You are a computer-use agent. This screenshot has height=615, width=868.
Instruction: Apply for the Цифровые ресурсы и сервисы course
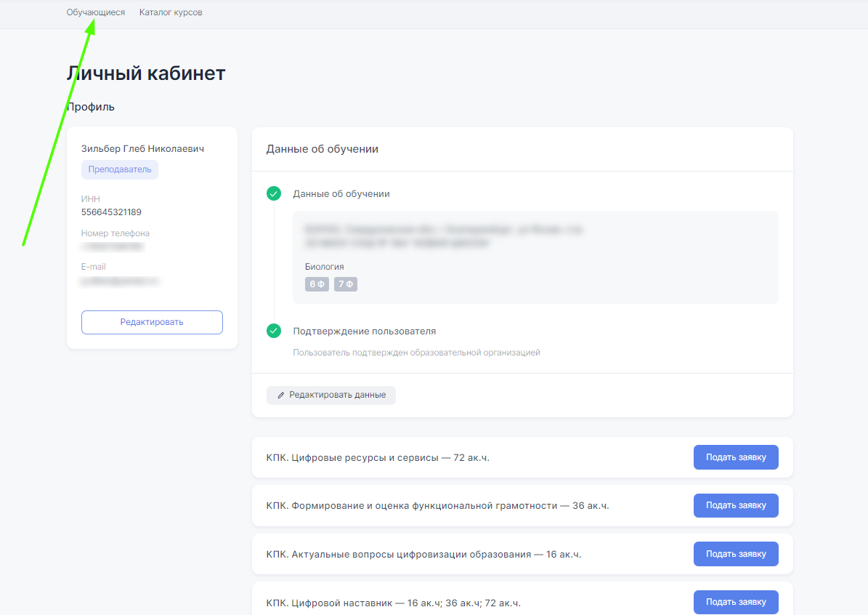(736, 457)
